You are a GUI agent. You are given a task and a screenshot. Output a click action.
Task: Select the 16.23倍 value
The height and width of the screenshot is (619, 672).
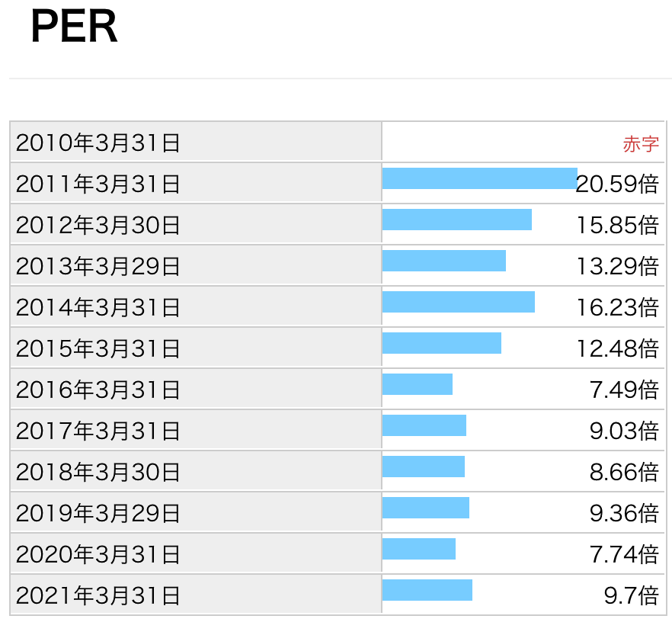[x=618, y=307]
